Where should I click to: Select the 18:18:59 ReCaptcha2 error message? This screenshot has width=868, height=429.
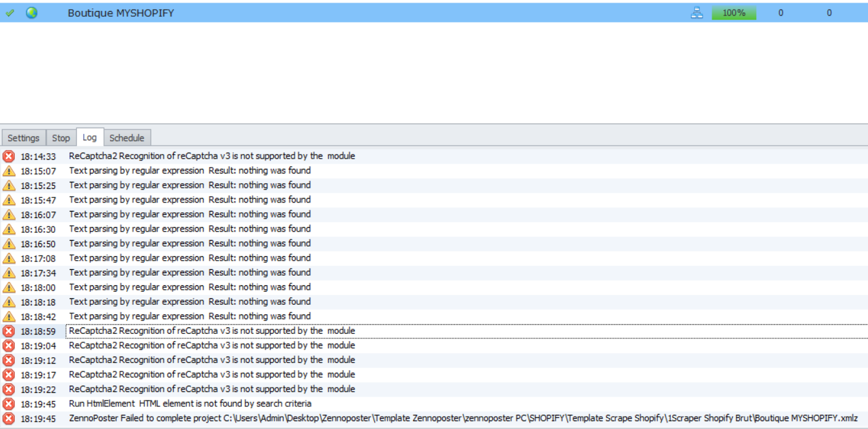(212, 331)
